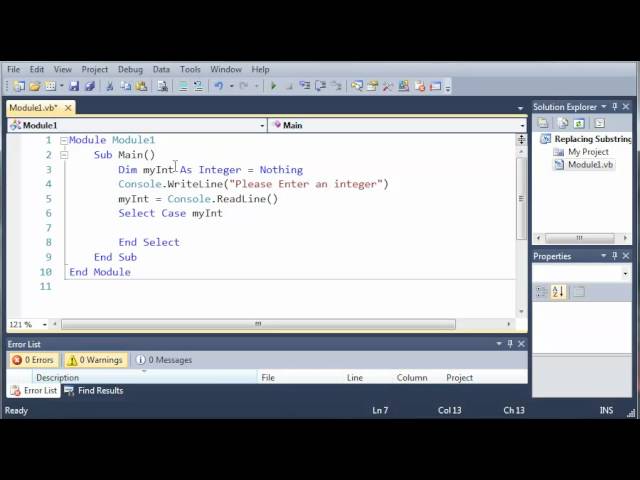Open the Module1 class dropdown
The width and height of the screenshot is (640, 480).
(x=137, y=126)
